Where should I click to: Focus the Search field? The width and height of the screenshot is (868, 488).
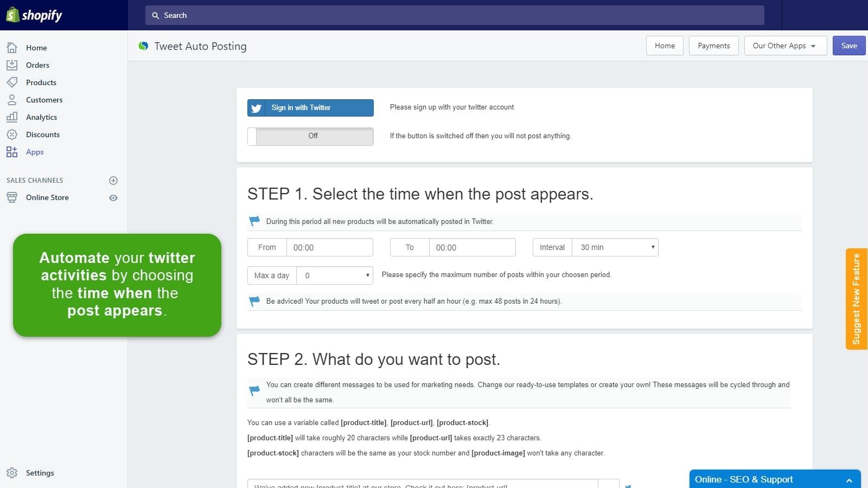click(x=455, y=15)
